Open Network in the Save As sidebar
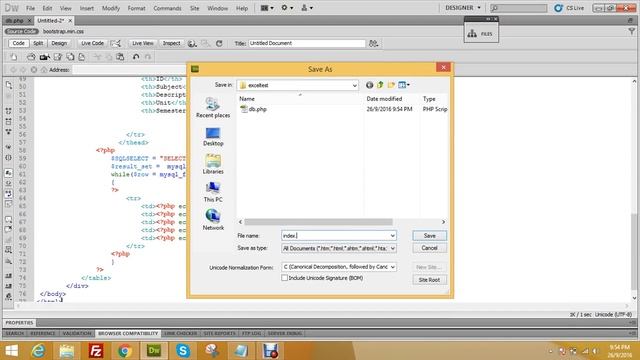The image size is (640, 360). pyautogui.click(x=213, y=220)
